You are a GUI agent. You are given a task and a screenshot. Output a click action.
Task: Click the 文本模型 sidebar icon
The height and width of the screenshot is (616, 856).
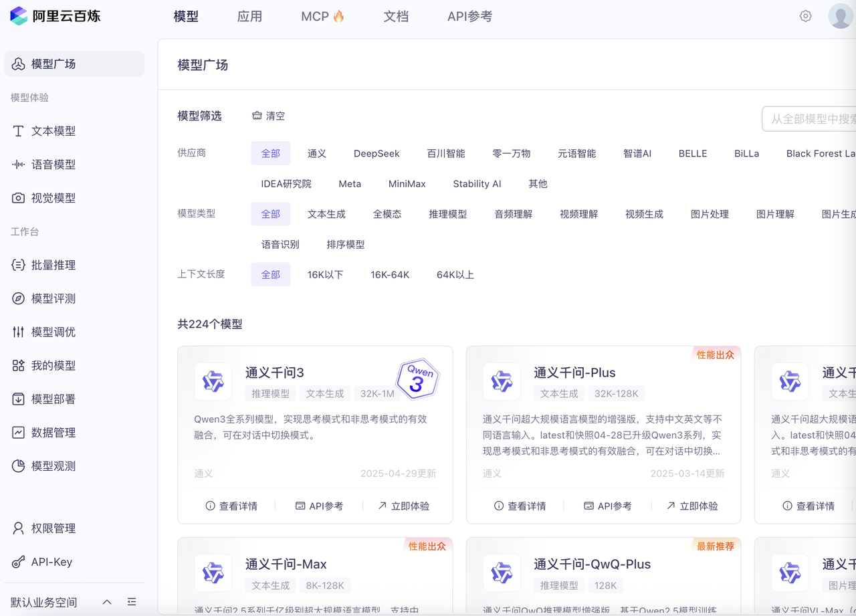click(18, 131)
